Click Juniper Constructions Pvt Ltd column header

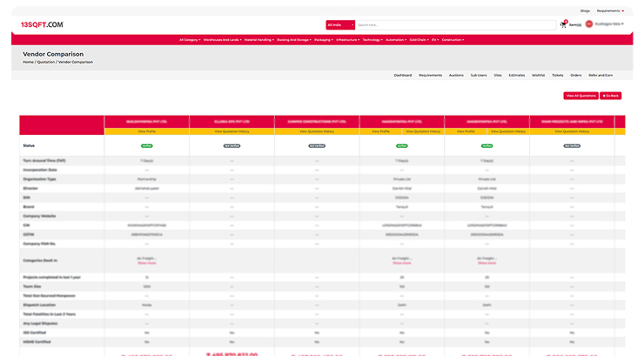tap(317, 122)
